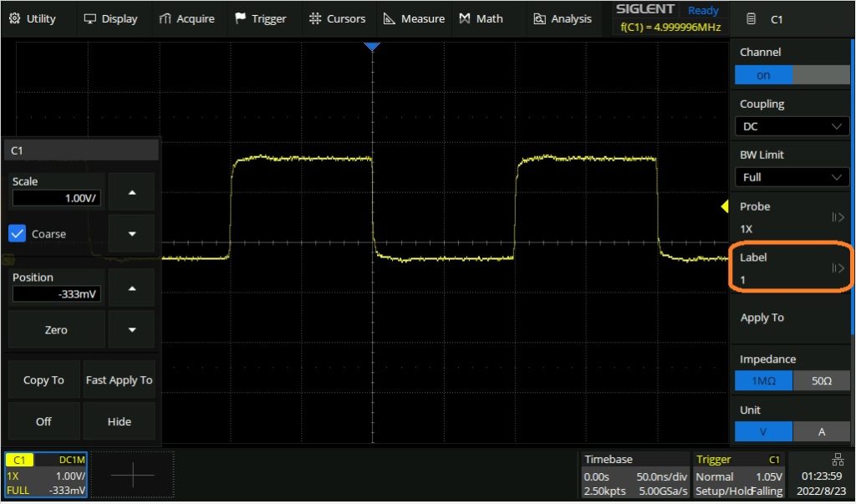Open the Coupling DC dropdown
The image size is (856, 504).
pos(791,126)
